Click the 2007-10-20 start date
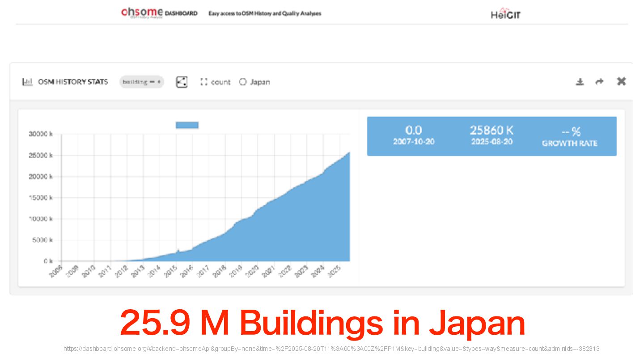 click(x=414, y=142)
